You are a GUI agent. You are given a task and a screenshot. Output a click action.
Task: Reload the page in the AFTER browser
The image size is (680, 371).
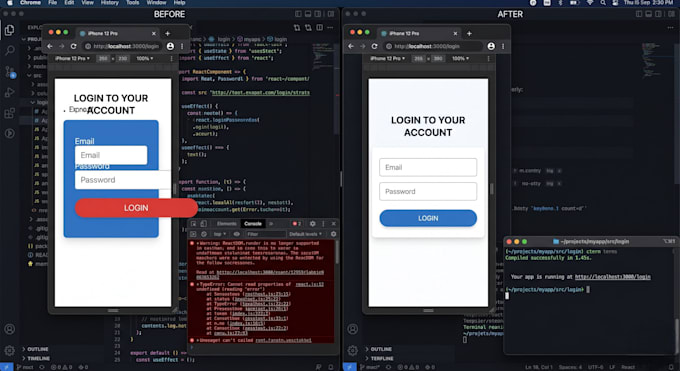click(x=375, y=46)
